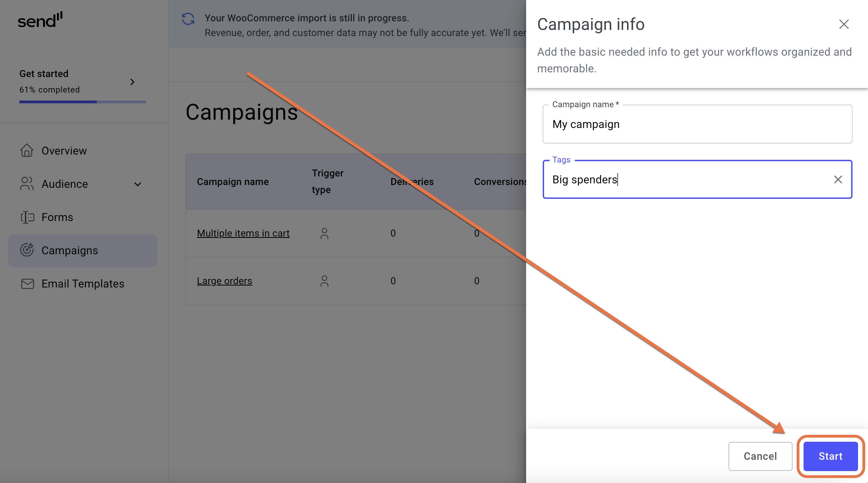Click the trigger type icon for Multiple items in cart
This screenshot has width=868, height=483.
pos(324,233)
